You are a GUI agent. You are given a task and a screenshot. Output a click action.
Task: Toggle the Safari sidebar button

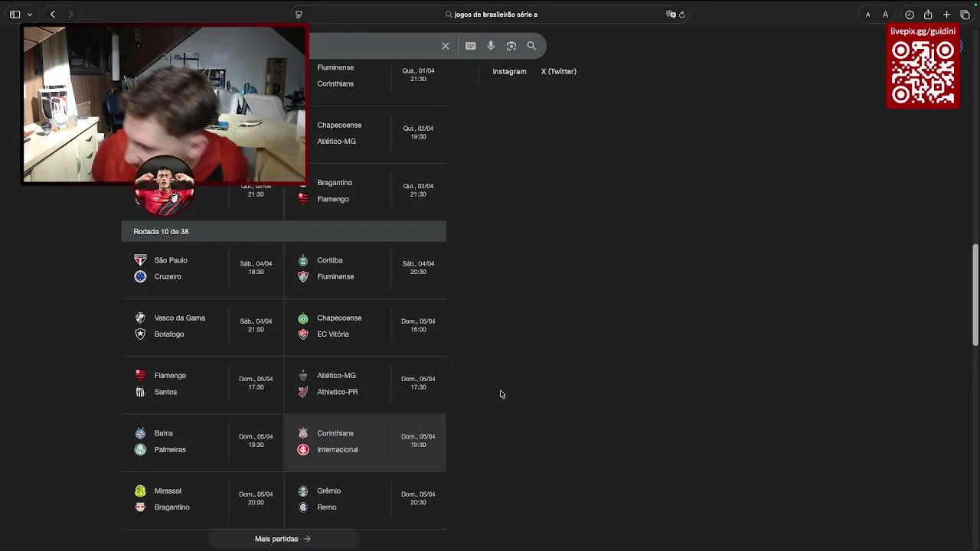[x=15, y=15]
